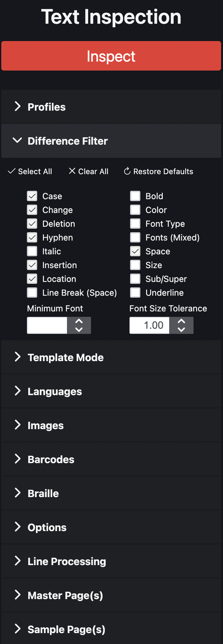Increase Minimum Font with up arrow
This screenshot has height=644, width=223.
point(79,321)
